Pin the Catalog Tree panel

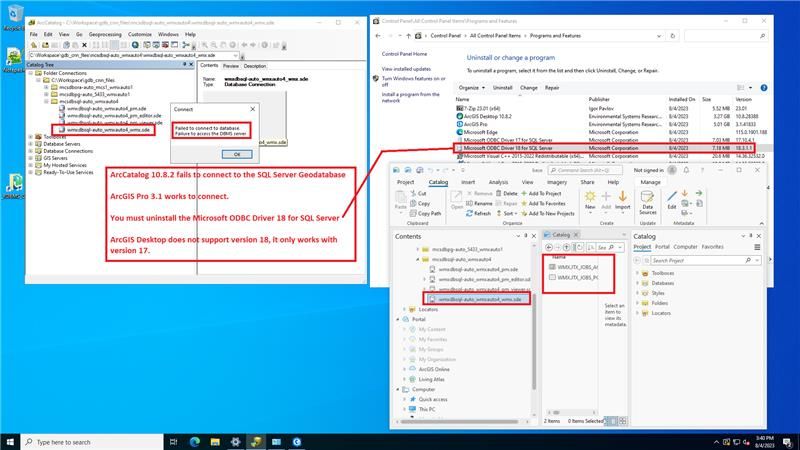(x=184, y=64)
